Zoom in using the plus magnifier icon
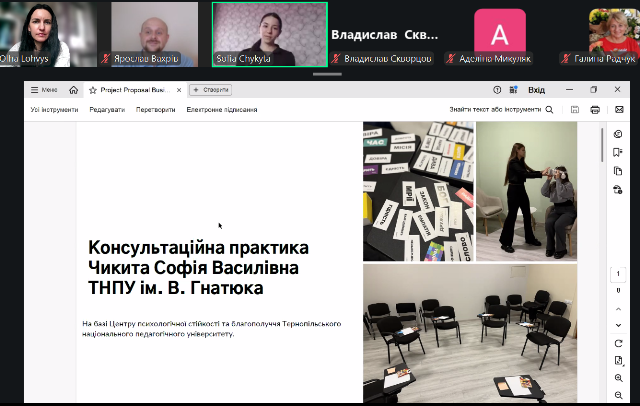This screenshot has height=406, width=640. [x=618, y=378]
